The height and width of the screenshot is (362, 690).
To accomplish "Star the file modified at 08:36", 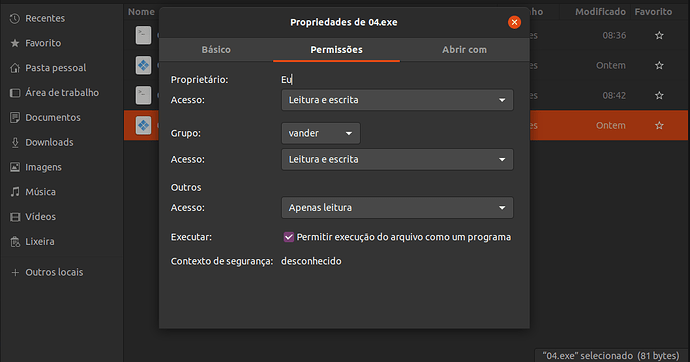I will 659,36.
